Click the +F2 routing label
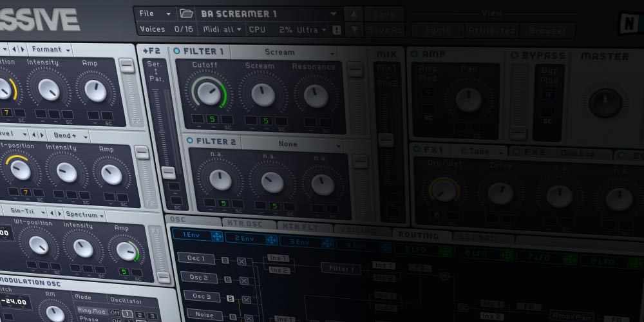The width and height of the screenshot is (644, 322). tap(151, 52)
